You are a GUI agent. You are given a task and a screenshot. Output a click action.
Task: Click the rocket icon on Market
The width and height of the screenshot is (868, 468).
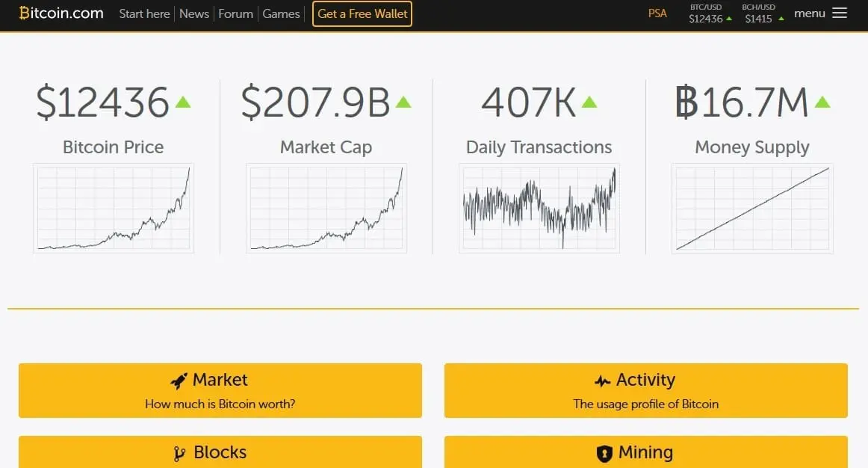(x=179, y=381)
